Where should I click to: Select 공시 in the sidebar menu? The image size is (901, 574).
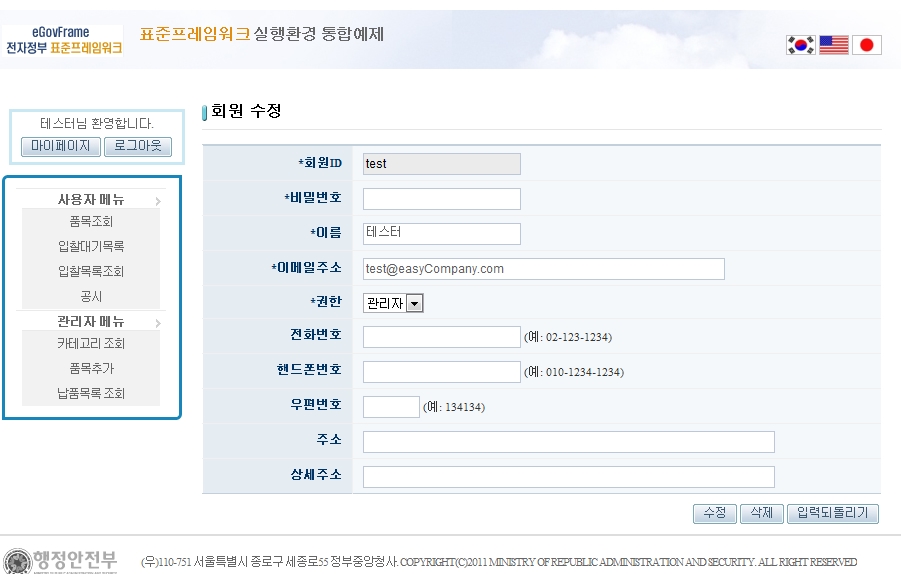91,296
